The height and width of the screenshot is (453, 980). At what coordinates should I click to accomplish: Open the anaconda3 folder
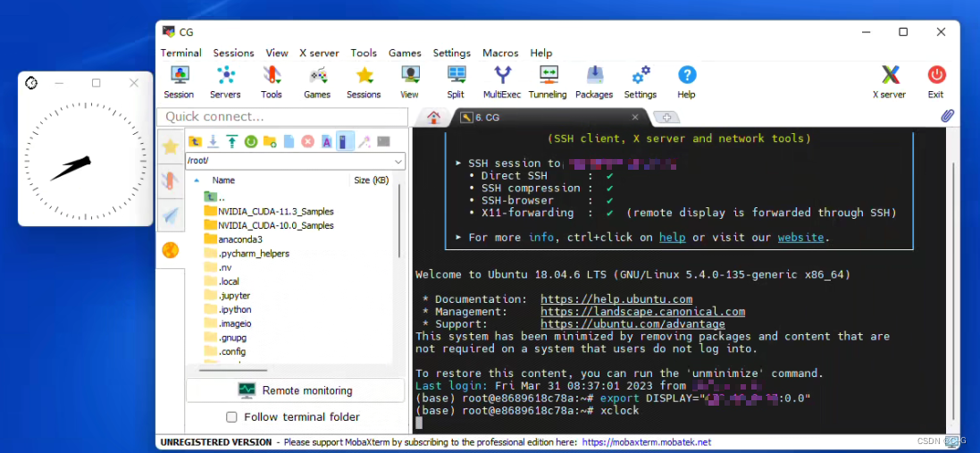click(x=239, y=239)
